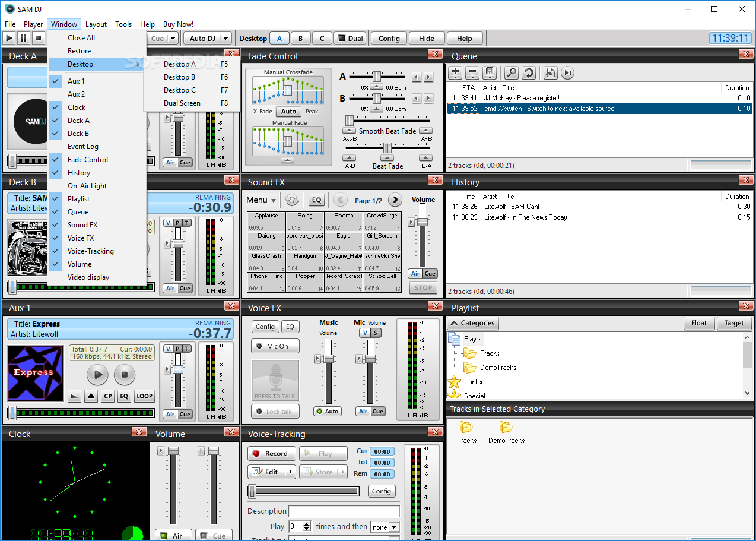This screenshot has width=756, height=541.
Task: Click the Playlist Target button
Action: tap(734, 323)
